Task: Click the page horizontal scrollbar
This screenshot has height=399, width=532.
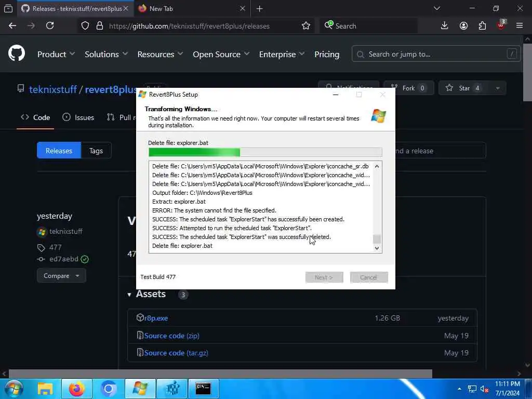Action: pos(220,374)
